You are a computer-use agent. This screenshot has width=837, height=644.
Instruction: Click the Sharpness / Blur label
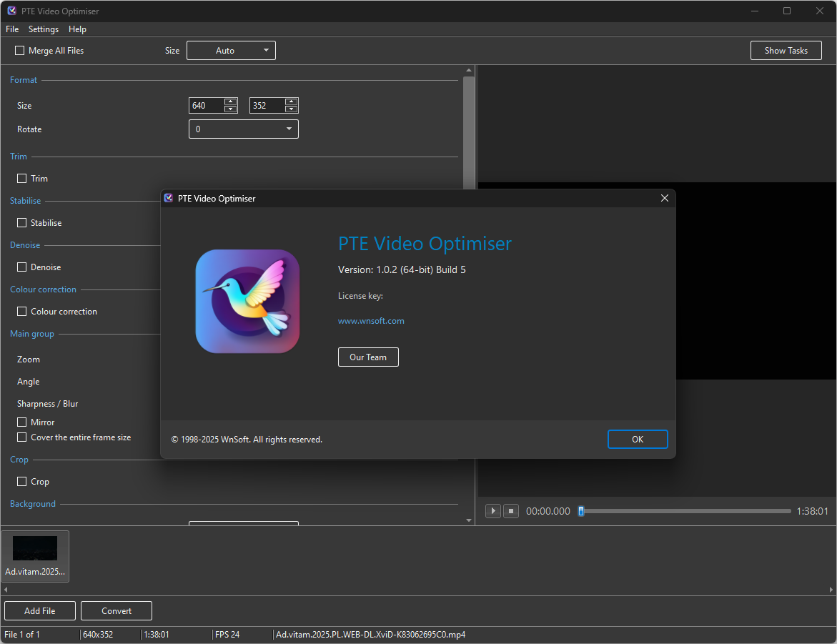pyautogui.click(x=47, y=404)
